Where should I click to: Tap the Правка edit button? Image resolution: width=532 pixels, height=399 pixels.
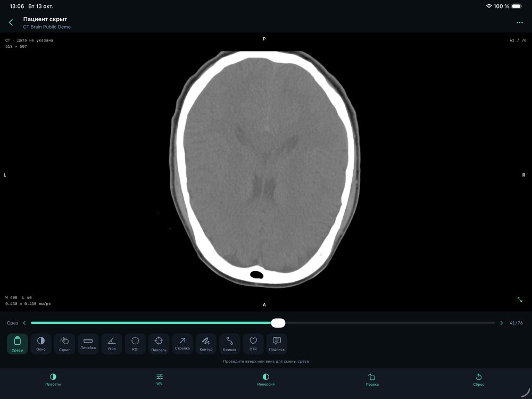point(372,380)
